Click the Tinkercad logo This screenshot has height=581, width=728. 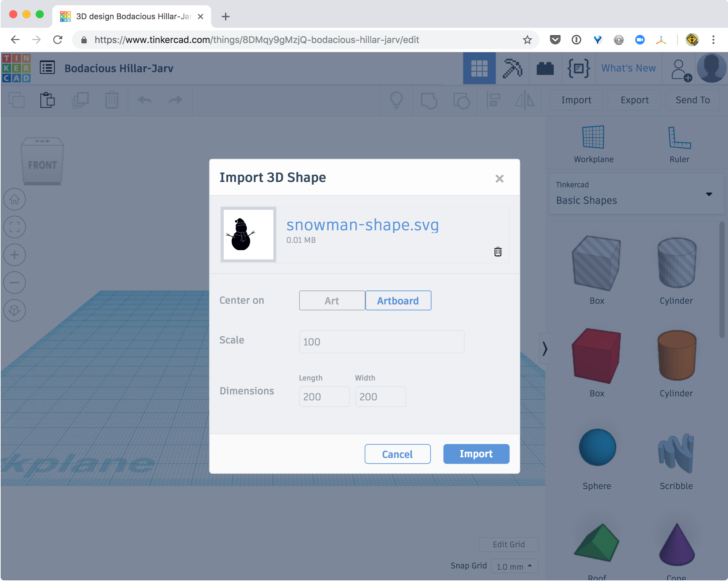pos(17,68)
